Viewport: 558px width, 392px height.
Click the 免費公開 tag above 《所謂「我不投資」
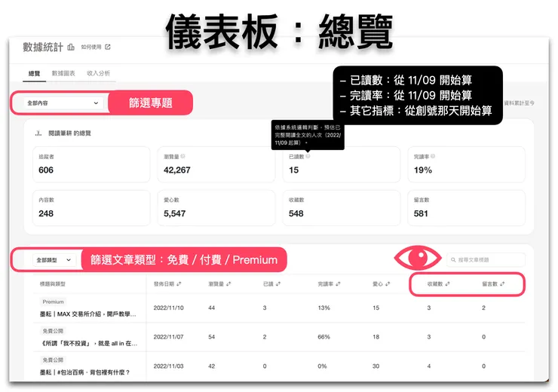pos(53,331)
